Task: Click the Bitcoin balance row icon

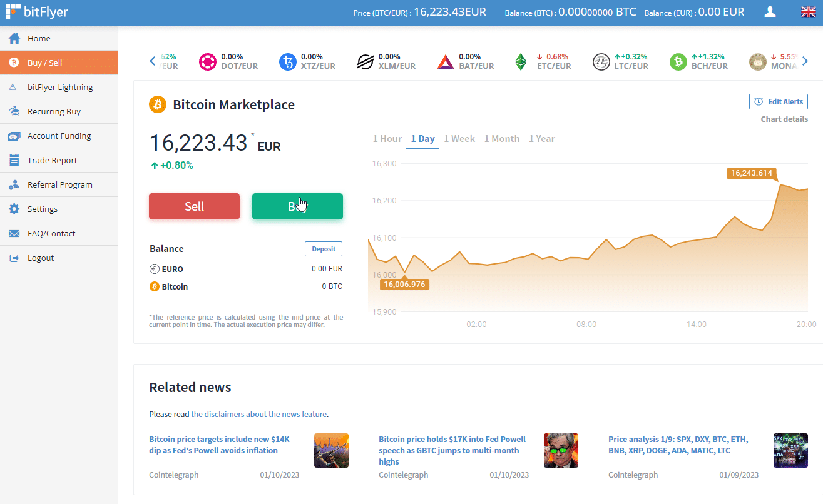Action: [155, 286]
